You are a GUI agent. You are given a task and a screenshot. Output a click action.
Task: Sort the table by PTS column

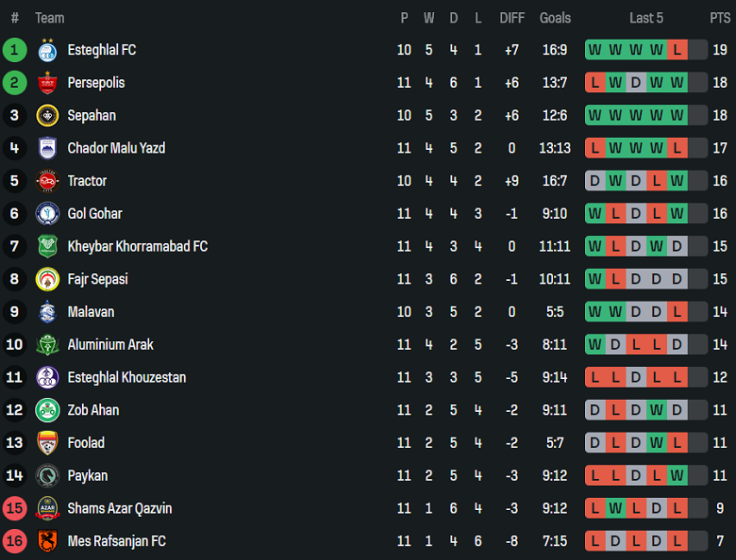click(720, 18)
